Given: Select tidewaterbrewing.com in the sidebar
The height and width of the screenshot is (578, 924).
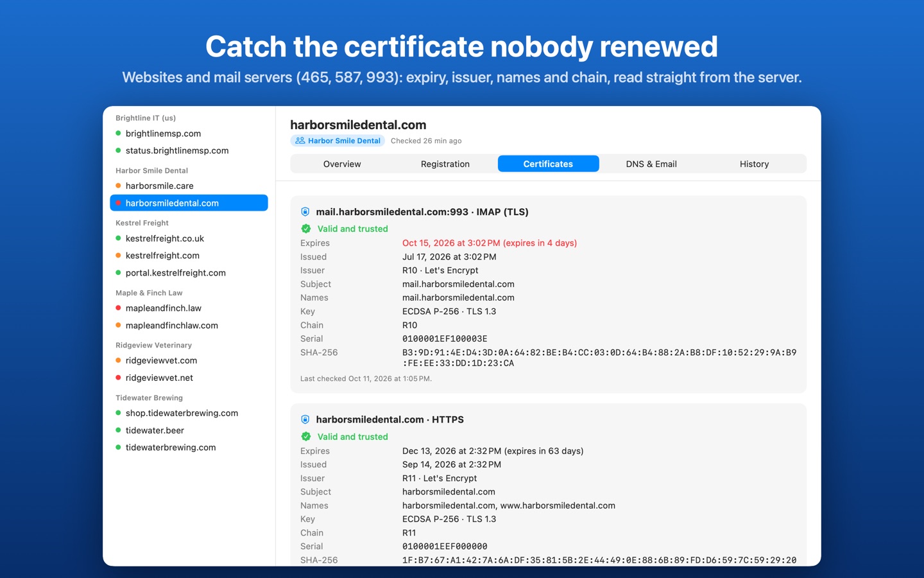Looking at the screenshot, I should [x=189, y=448].
